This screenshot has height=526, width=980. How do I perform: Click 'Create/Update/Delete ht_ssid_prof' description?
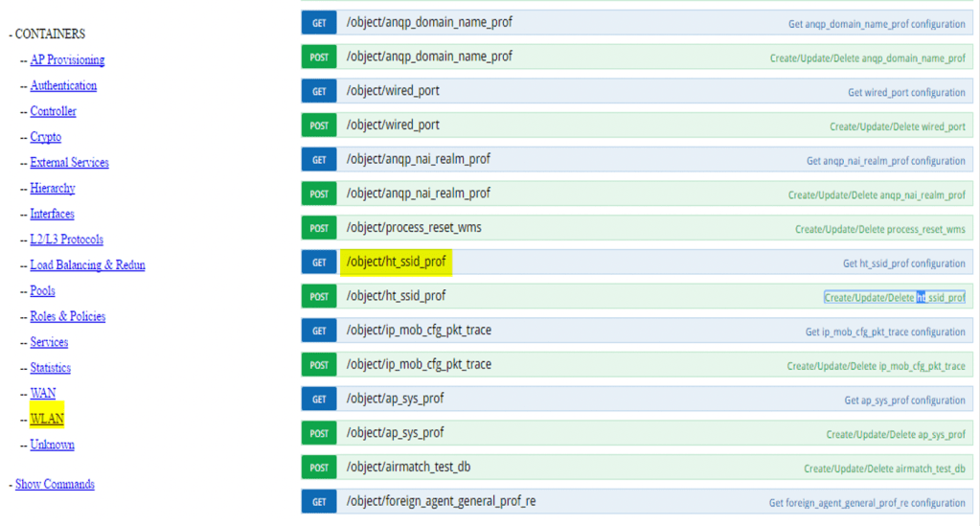[894, 298]
